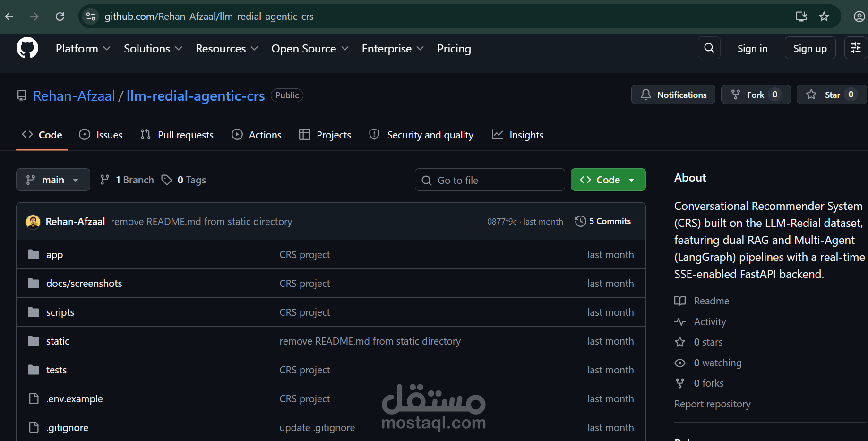Click the tests folder icon
Screen dimensions: 868x441
click(34, 370)
